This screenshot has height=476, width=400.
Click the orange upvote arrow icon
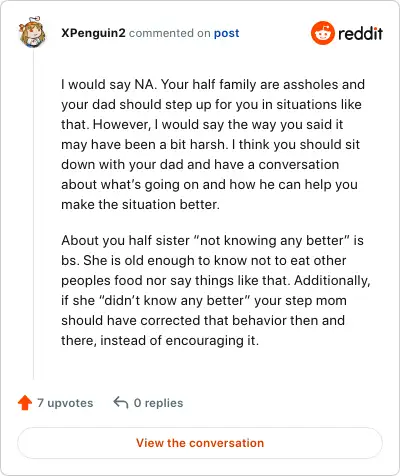coord(25,403)
